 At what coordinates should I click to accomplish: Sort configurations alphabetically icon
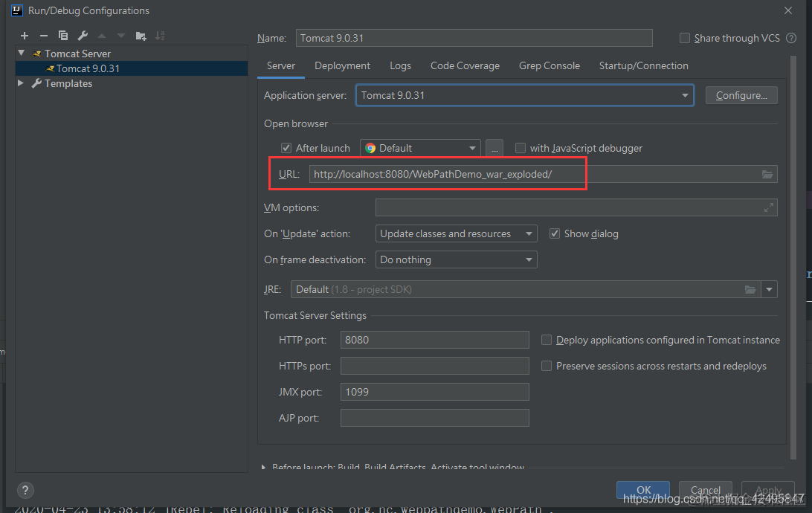tap(160, 36)
